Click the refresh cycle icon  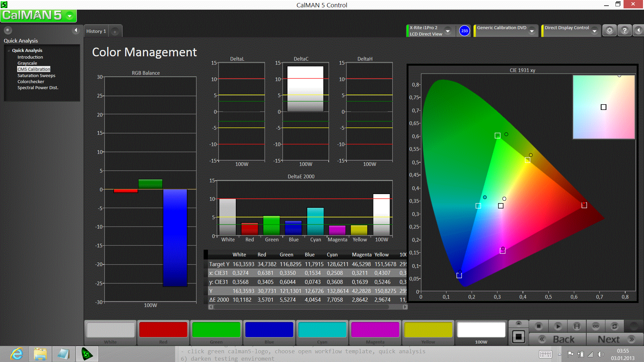pos(614,326)
